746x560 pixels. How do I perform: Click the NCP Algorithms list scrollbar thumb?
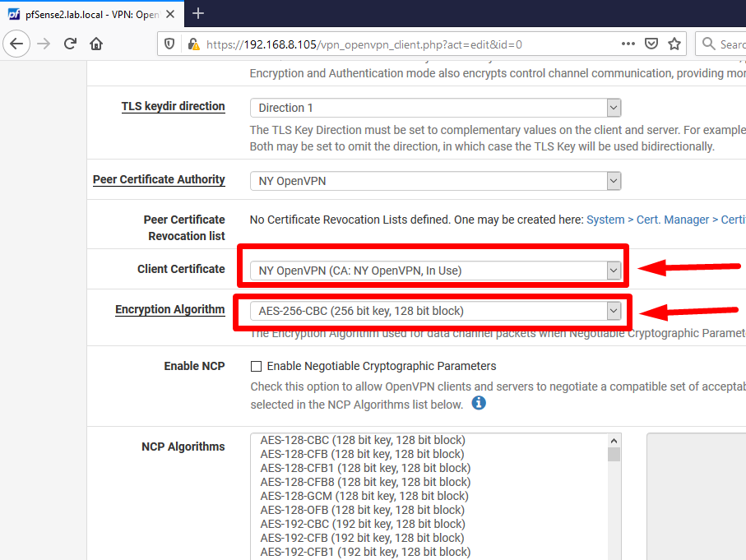[x=614, y=455]
